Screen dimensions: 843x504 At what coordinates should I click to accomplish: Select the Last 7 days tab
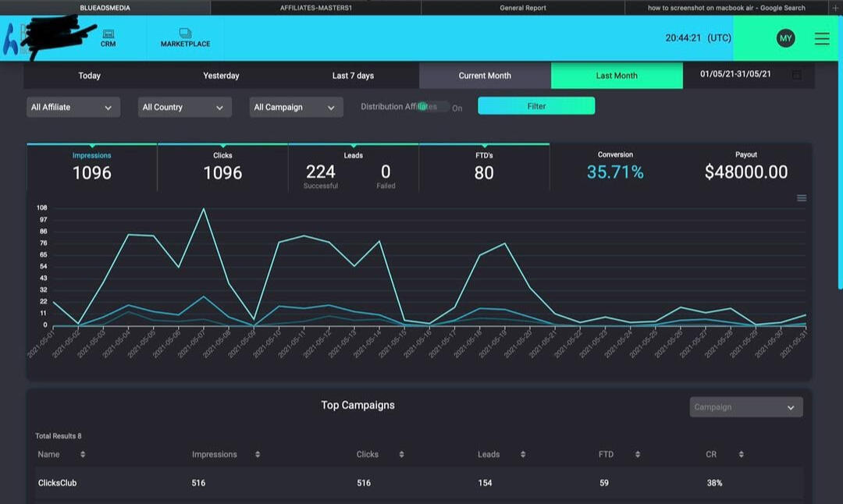pos(353,76)
